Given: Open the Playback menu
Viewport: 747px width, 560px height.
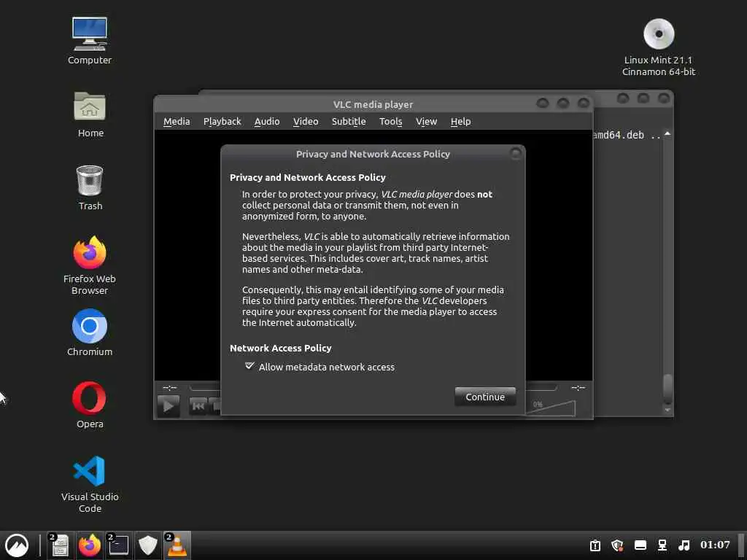Looking at the screenshot, I should point(222,122).
